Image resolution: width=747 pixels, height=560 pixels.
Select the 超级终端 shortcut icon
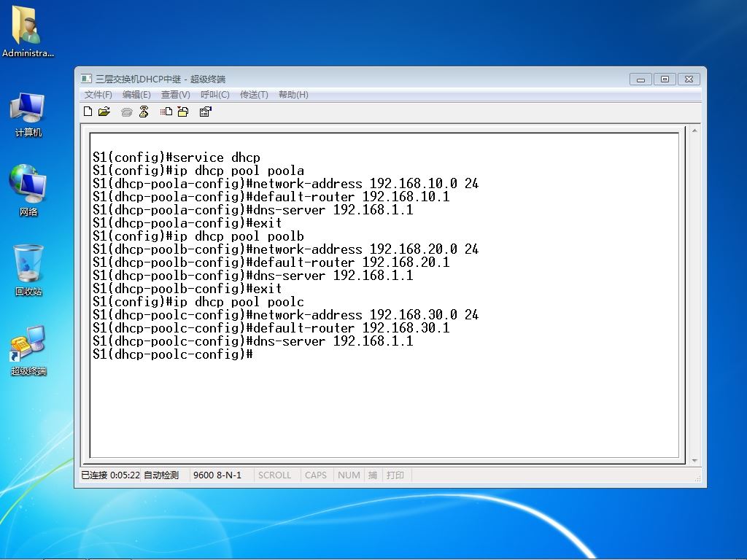[x=28, y=351]
